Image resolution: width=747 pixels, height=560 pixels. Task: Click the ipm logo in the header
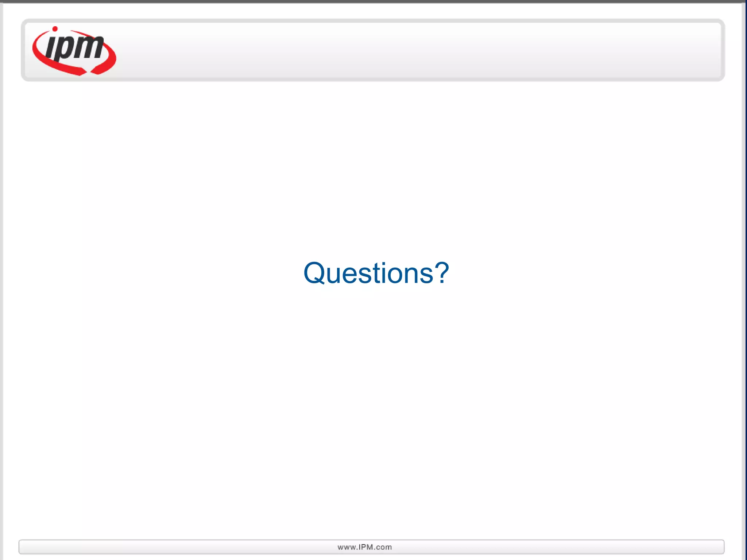[x=74, y=51]
